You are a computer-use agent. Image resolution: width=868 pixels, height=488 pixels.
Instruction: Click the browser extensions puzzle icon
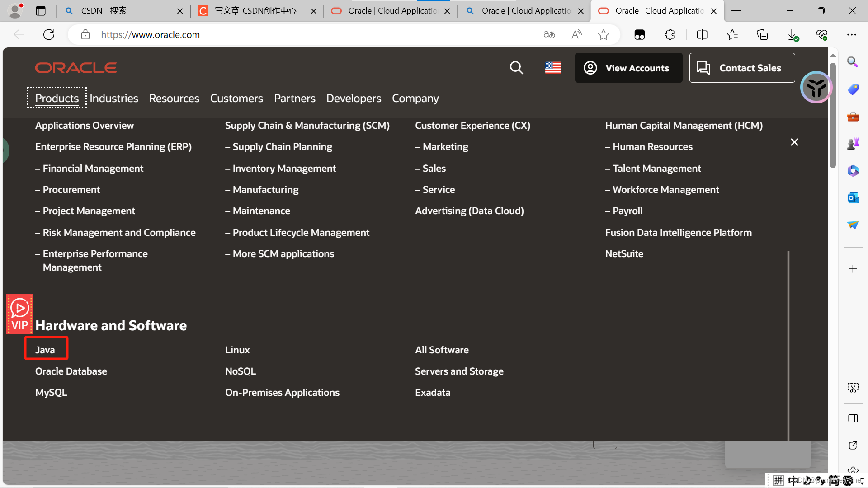click(670, 35)
